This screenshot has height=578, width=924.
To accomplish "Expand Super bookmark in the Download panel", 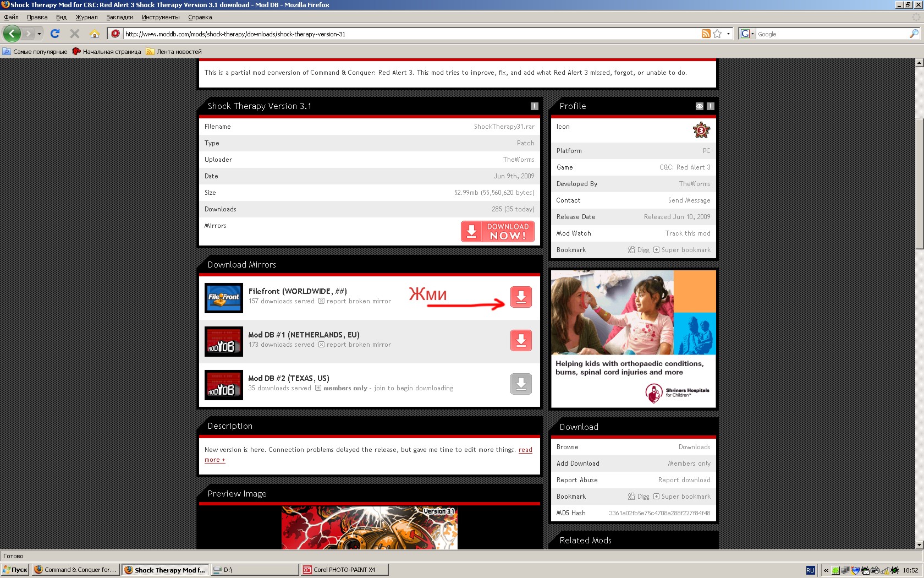I will coord(682,497).
